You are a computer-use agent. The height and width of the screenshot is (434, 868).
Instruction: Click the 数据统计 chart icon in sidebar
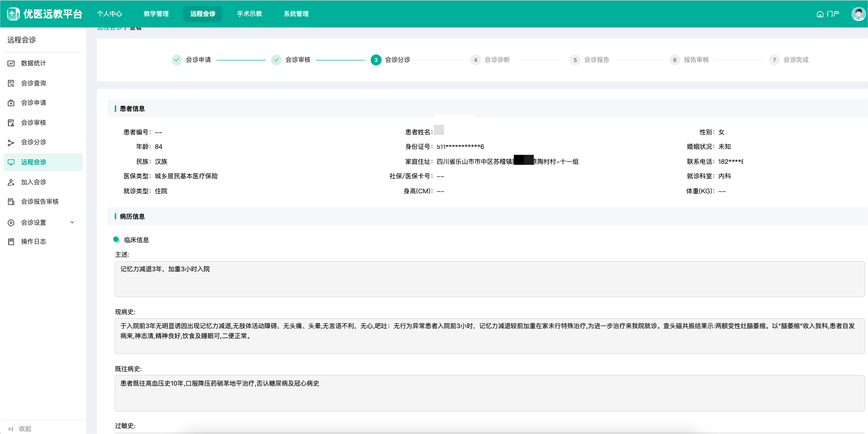11,63
